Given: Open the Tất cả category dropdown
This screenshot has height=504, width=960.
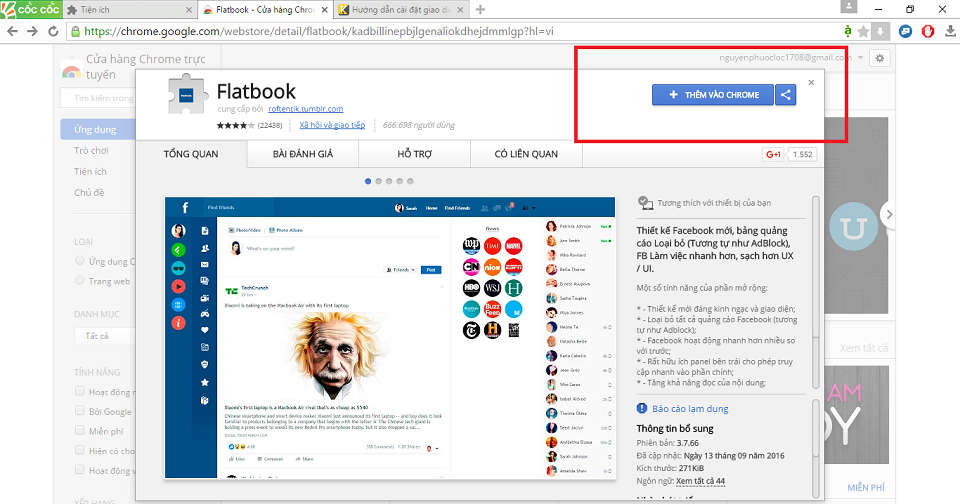Looking at the screenshot, I should coord(105,336).
